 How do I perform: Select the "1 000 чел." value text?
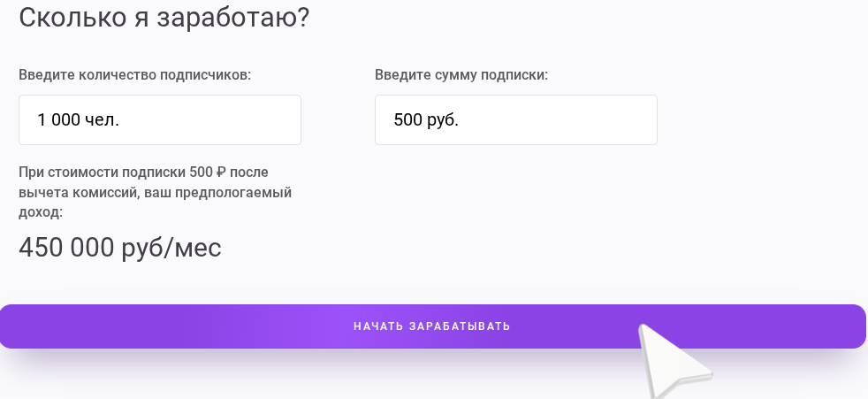tap(78, 120)
